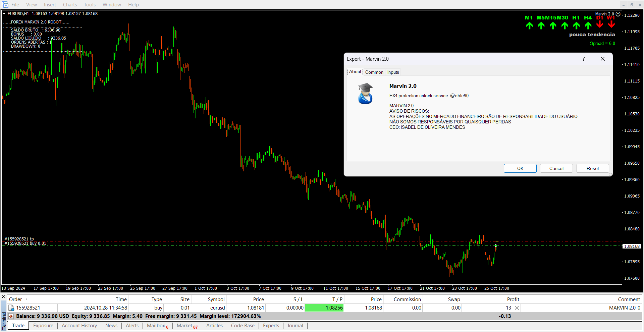Sort orders by Order column header

pos(15,299)
